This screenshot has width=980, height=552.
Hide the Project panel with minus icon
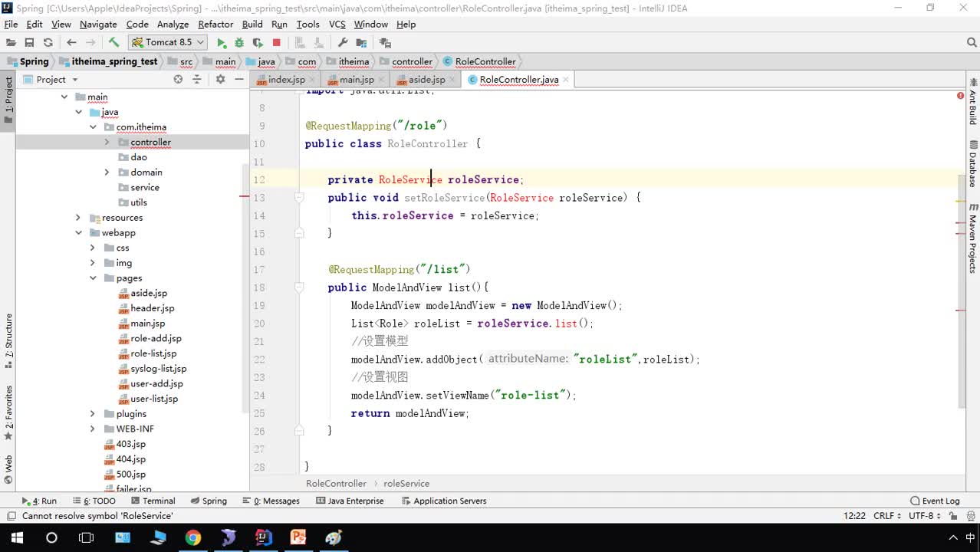pos(239,79)
